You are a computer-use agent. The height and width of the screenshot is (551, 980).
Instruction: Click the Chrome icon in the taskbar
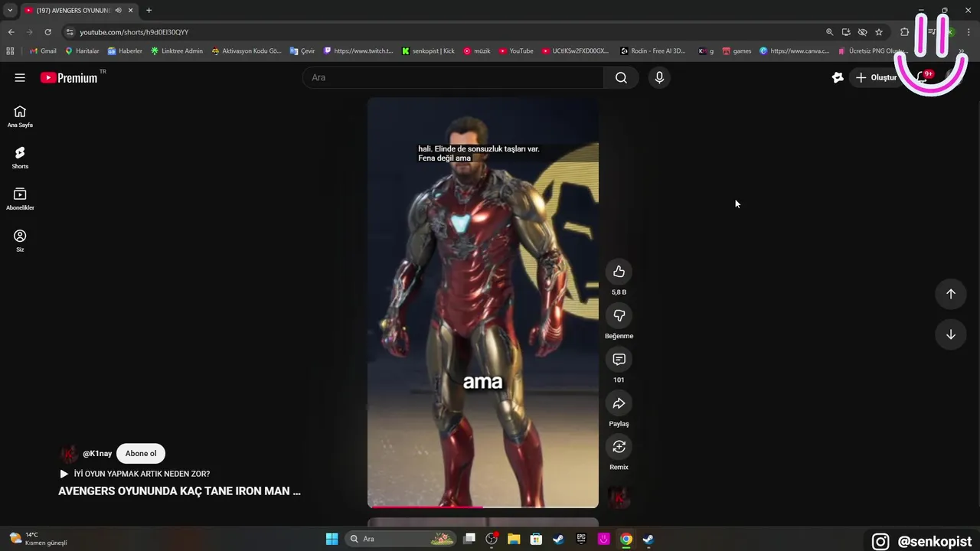pyautogui.click(x=626, y=539)
